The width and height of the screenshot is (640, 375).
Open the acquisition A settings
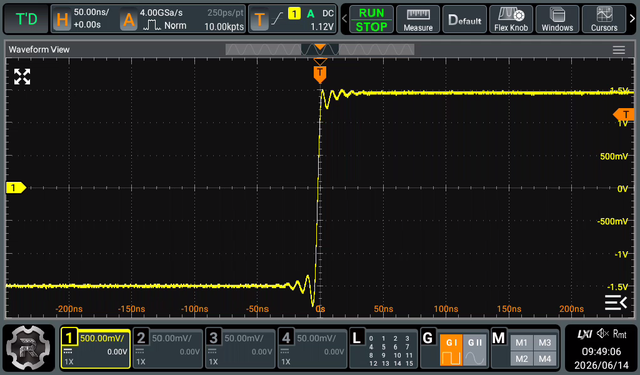click(x=129, y=19)
